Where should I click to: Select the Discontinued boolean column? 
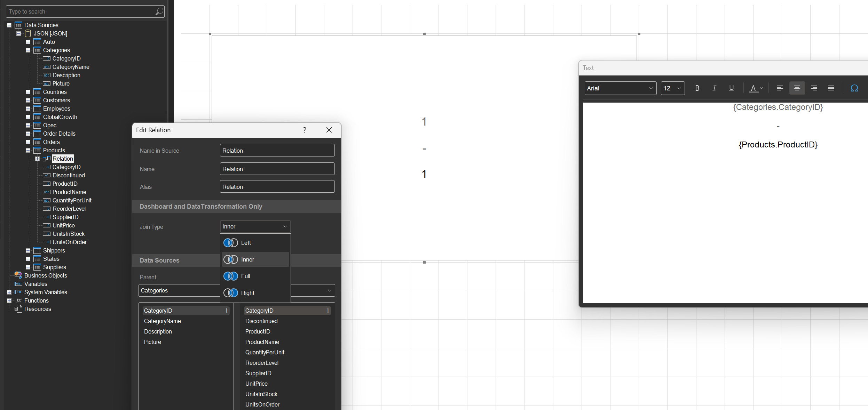point(69,175)
